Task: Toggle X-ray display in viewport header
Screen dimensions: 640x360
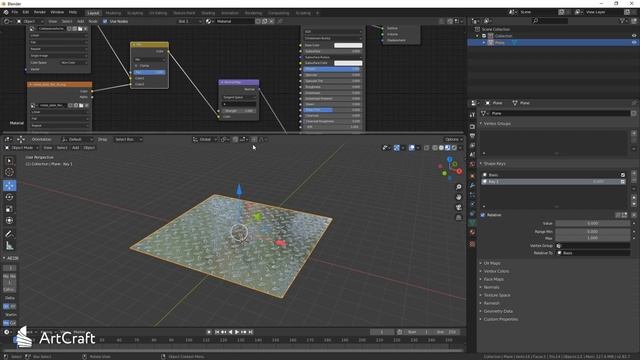Action: click(427, 148)
